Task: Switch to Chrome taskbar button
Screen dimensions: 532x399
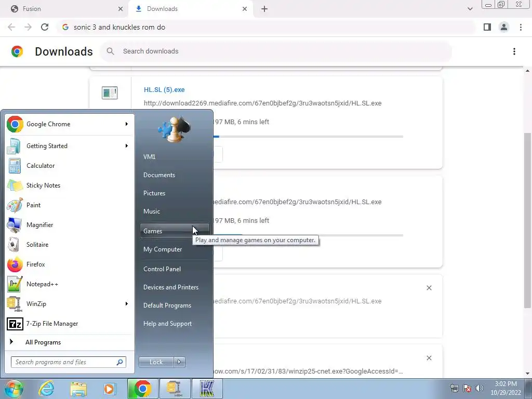Action: pyautogui.click(x=143, y=389)
